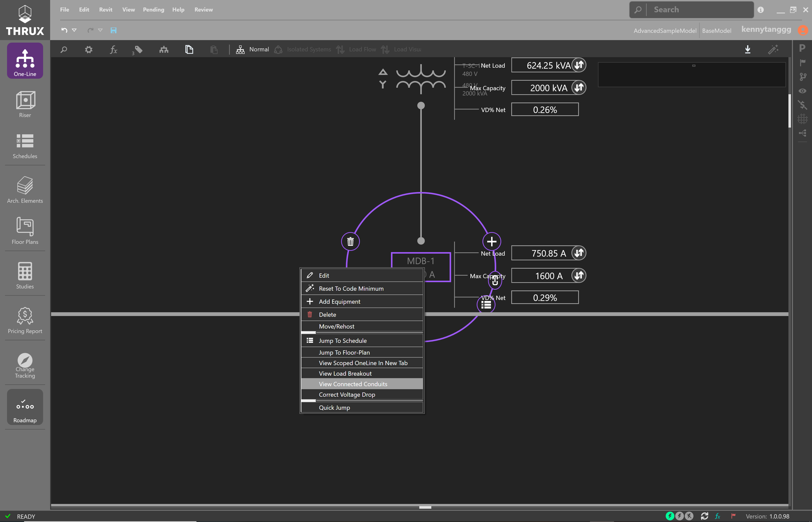The height and width of the screenshot is (522, 812).
Task: Click the grid globe icon in right strip
Action: point(802,119)
